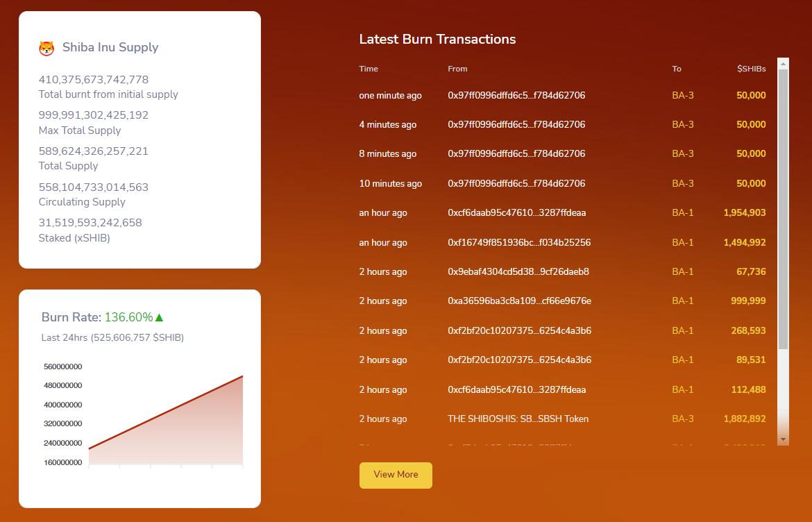Click the green up triangle beside the burn rate
The height and width of the screenshot is (522, 812).
click(x=160, y=317)
